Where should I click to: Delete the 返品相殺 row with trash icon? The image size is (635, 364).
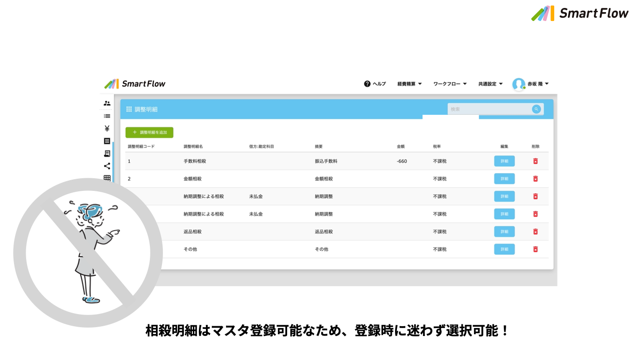(x=535, y=231)
